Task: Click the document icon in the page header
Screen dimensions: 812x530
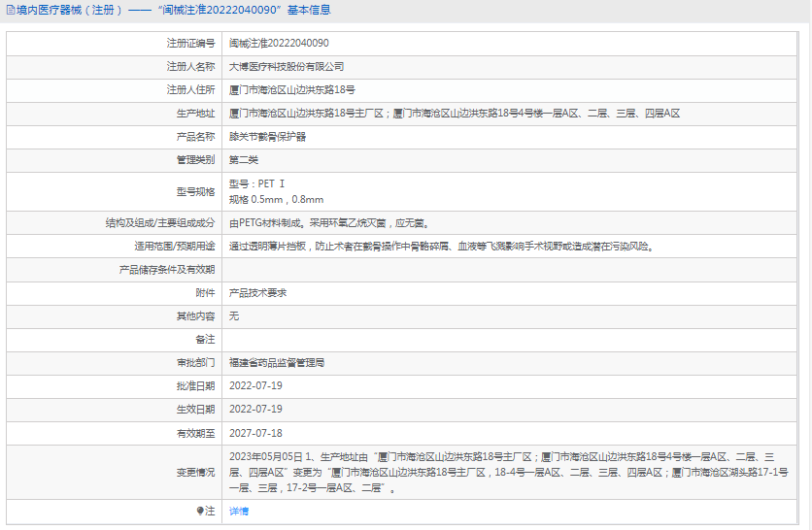Action: [x=9, y=11]
